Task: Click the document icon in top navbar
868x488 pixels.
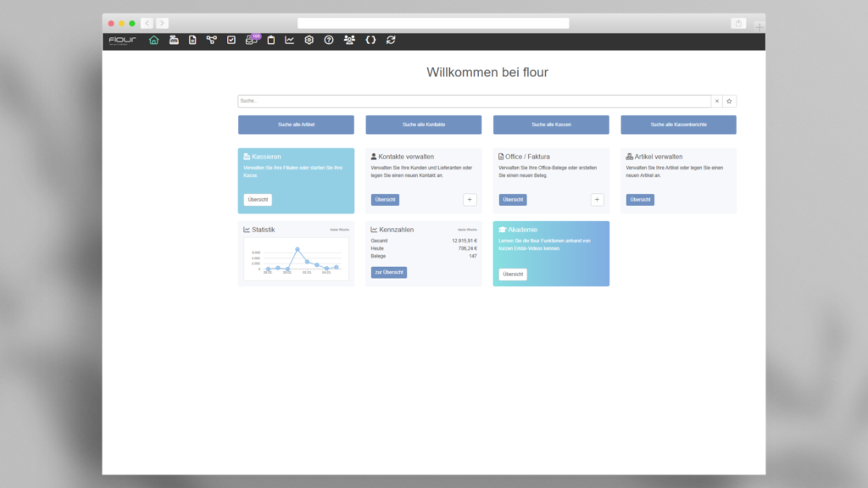Action: tap(192, 40)
